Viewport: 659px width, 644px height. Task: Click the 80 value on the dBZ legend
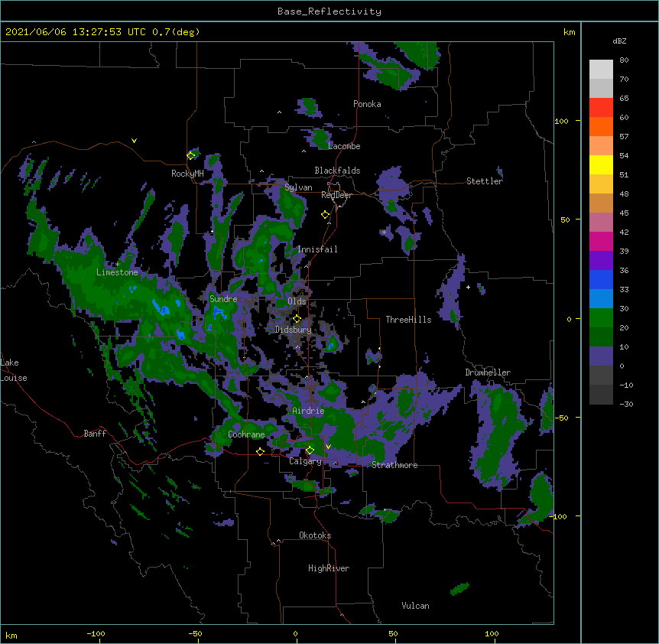click(x=624, y=60)
